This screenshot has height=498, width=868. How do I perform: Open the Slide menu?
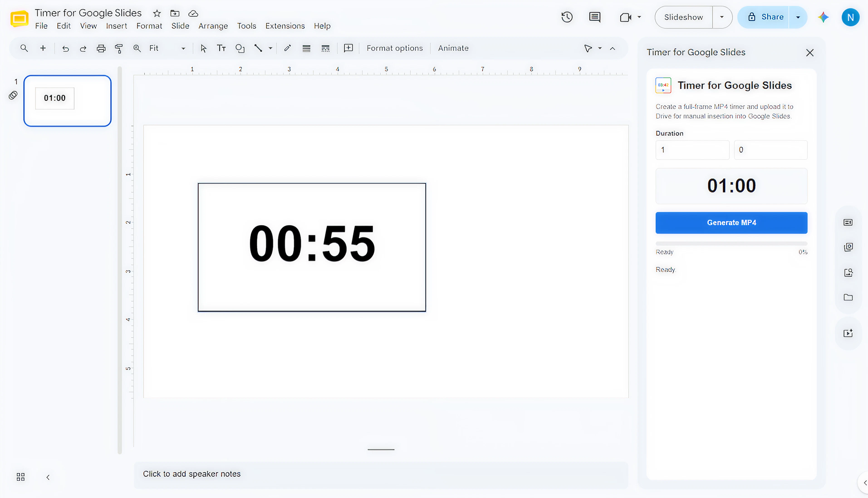tap(180, 26)
